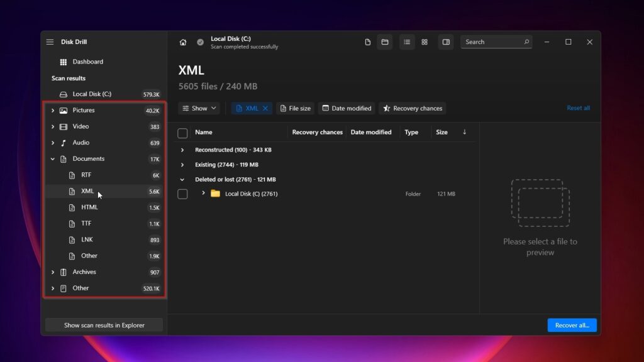Sort by Recovery chances column header

click(317, 132)
